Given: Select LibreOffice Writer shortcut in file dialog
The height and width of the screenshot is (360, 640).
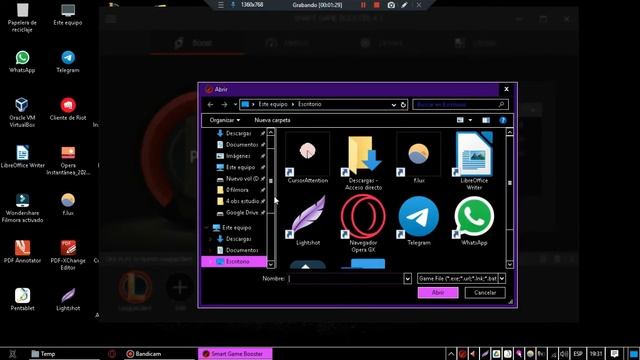Looking at the screenshot, I should [x=474, y=162].
